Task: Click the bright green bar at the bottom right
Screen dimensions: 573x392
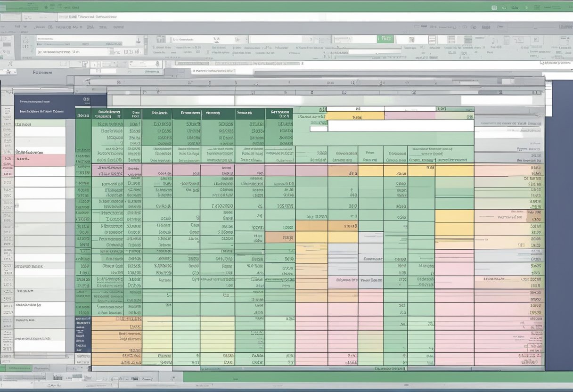Action: point(377,377)
